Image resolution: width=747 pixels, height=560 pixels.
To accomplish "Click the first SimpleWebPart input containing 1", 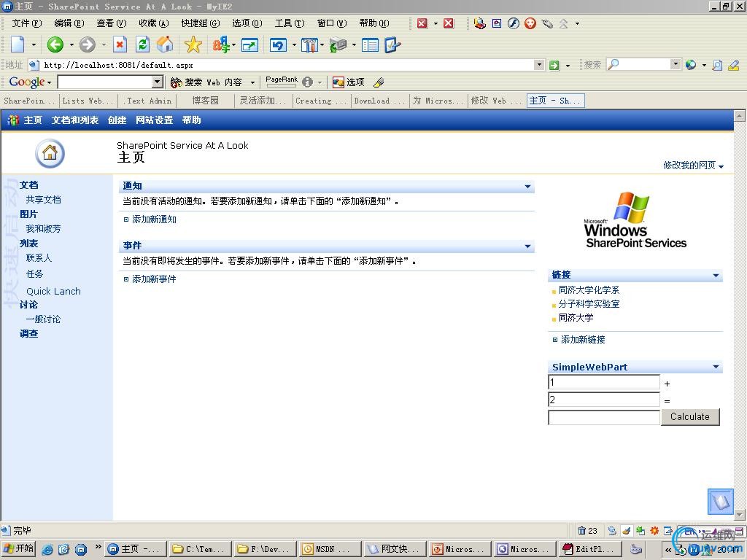I will tap(603, 382).
